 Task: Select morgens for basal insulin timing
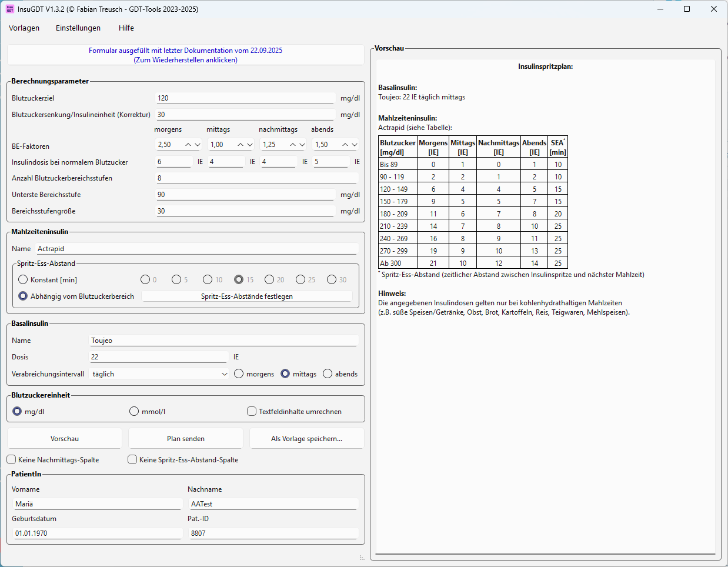pyautogui.click(x=239, y=374)
